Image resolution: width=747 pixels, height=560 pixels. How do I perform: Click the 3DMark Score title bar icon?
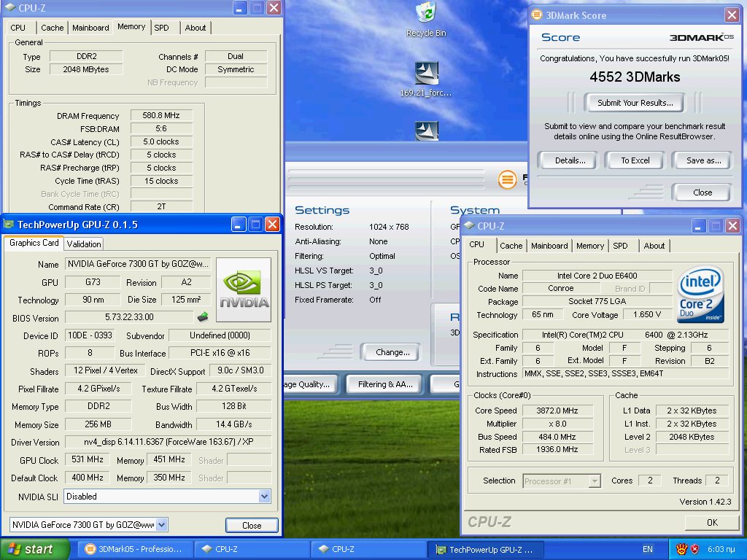click(537, 15)
